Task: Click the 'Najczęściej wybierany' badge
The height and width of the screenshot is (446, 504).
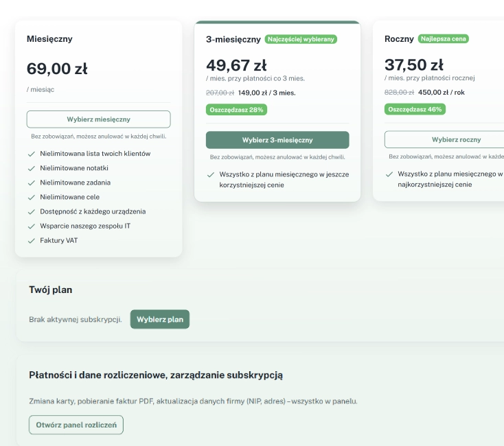Action: pos(301,39)
